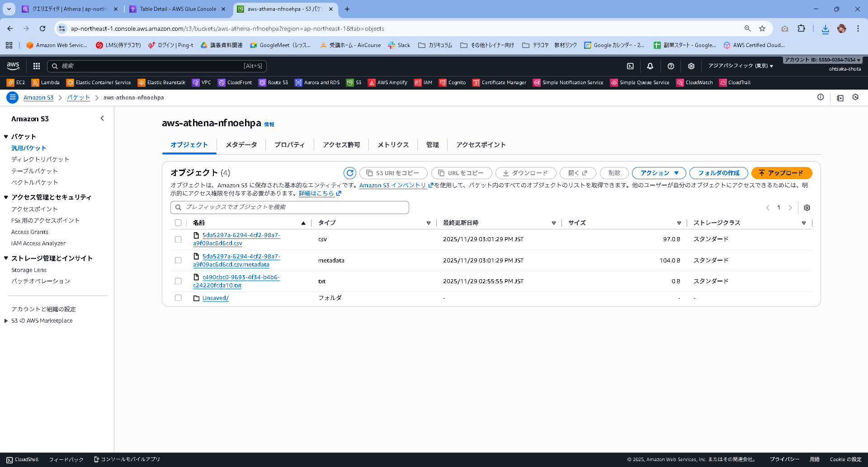
Task: Select the csv.metadata file checkbox
Action: [178, 260]
